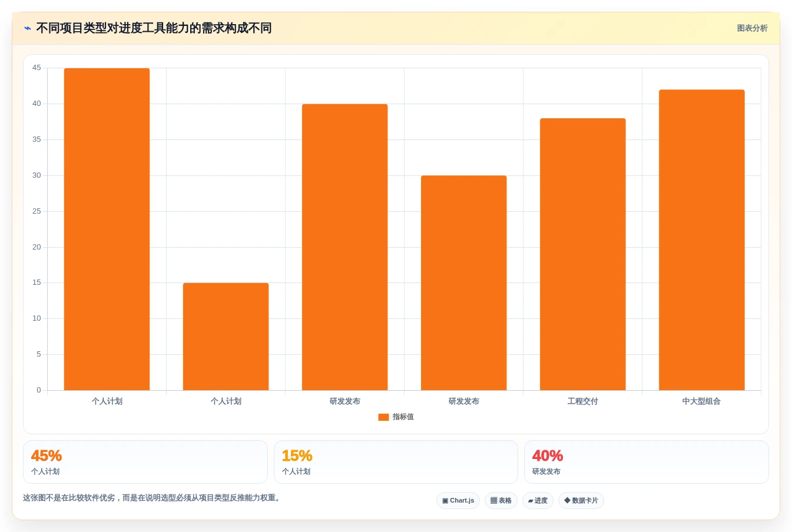The image size is (792, 532).
Task: Click the 指标值 legend label
Action: pos(403,417)
